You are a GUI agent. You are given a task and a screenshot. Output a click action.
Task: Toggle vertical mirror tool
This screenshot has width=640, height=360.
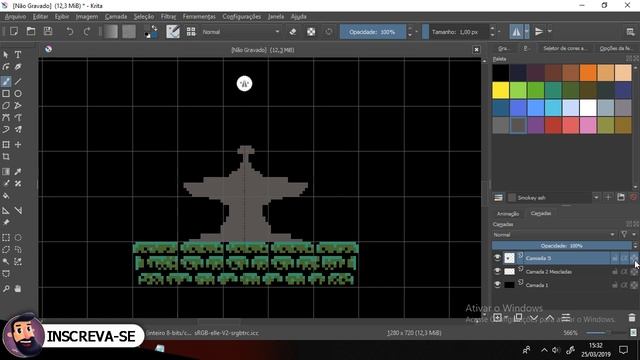[539, 31]
